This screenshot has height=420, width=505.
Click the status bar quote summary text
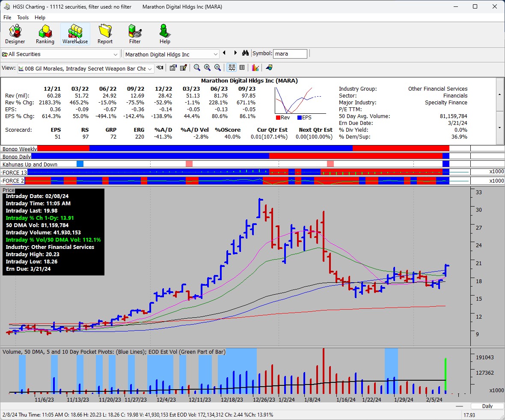pos(137,415)
